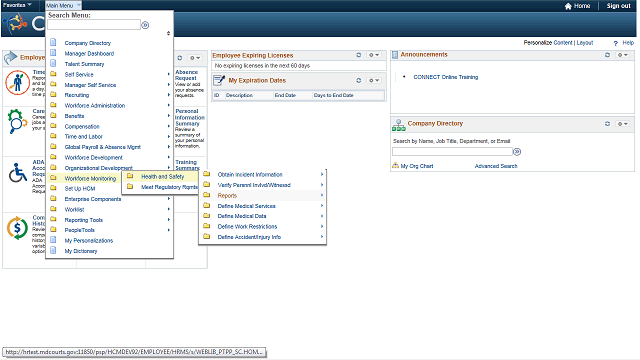Click the ADA wheelchair icon
This screenshot has width=640, height=360.
(x=18, y=173)
